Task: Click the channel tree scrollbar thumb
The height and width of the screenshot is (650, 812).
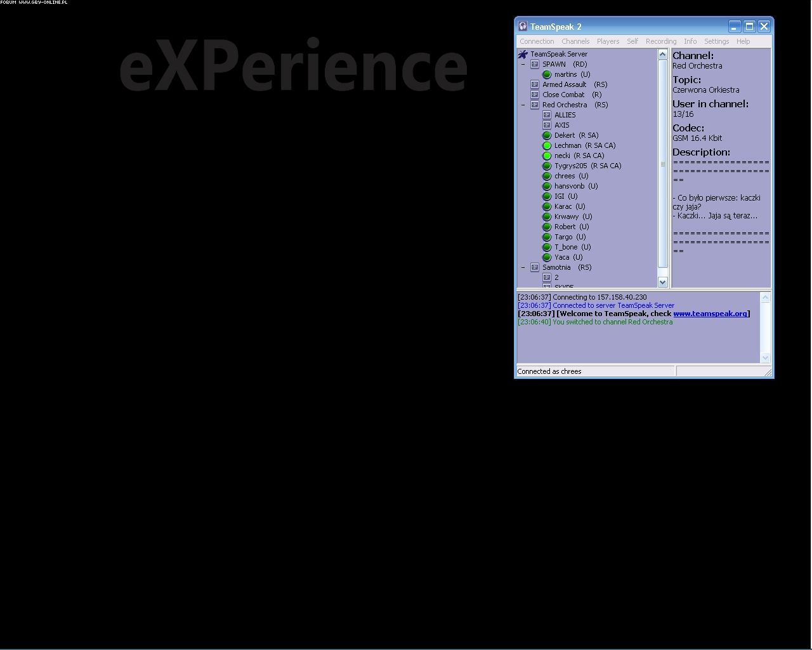Action: 663,164
